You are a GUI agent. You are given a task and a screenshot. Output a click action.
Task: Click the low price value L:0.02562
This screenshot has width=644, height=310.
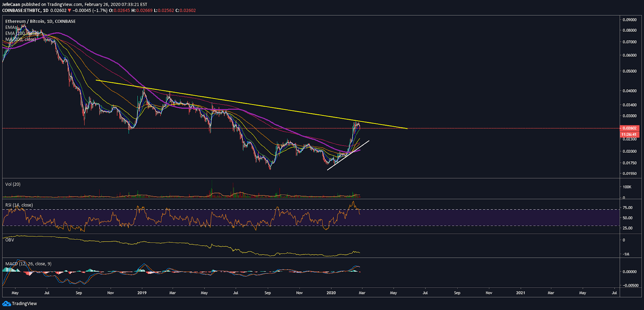(x=164, y=10)
